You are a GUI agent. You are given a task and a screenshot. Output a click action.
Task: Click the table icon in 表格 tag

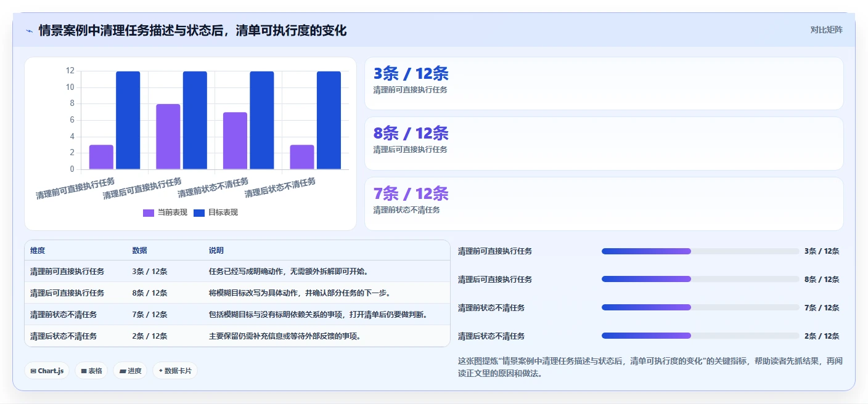(84, 371)
